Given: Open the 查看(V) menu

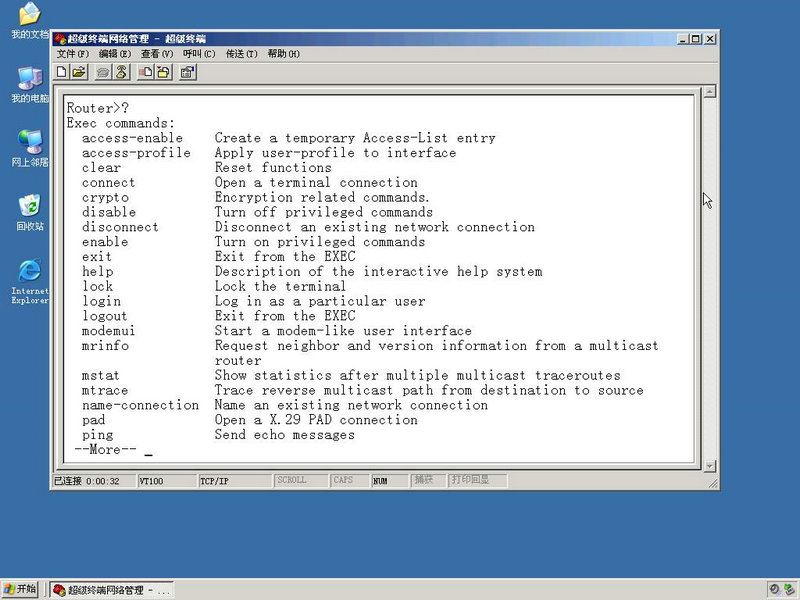Looking at the screenshot, I should [x=157, y=54].
